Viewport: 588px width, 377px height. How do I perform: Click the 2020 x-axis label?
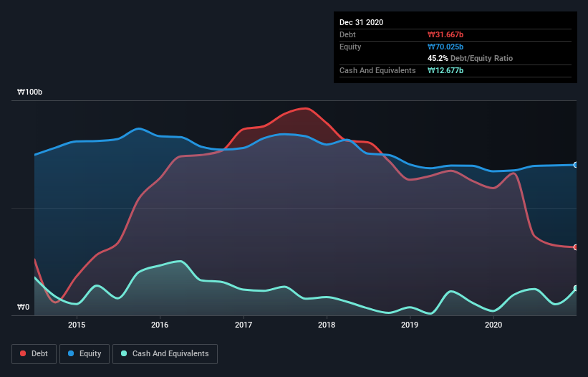click(493, 325)
